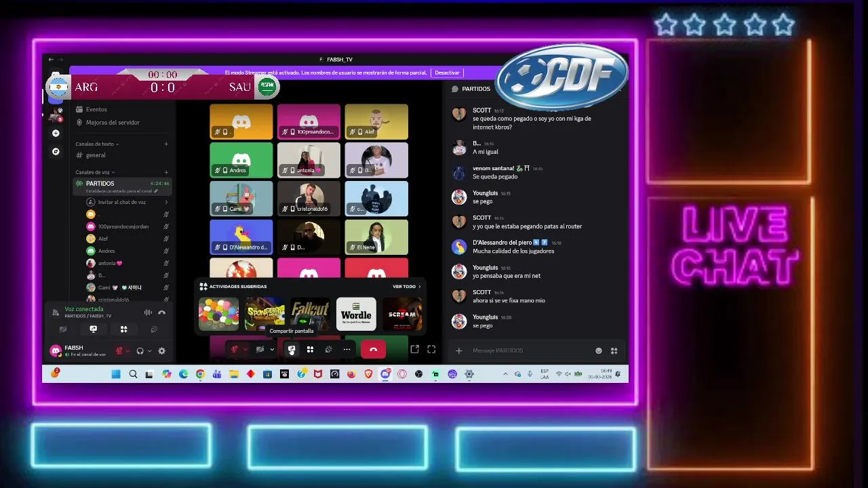Launch the Fallout activity

pyautogui.click(x=310, y=314)
